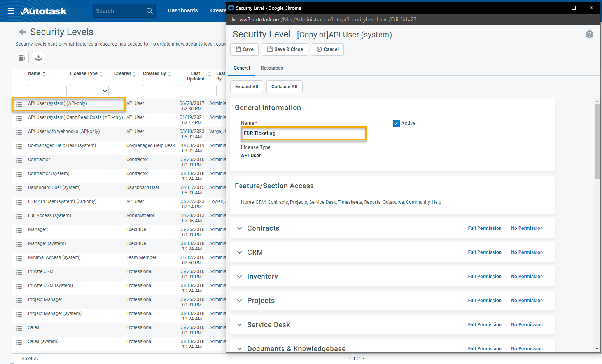602x364 pixels.
Task: Open row menu for Manager (system)
Action: point(19,244)
